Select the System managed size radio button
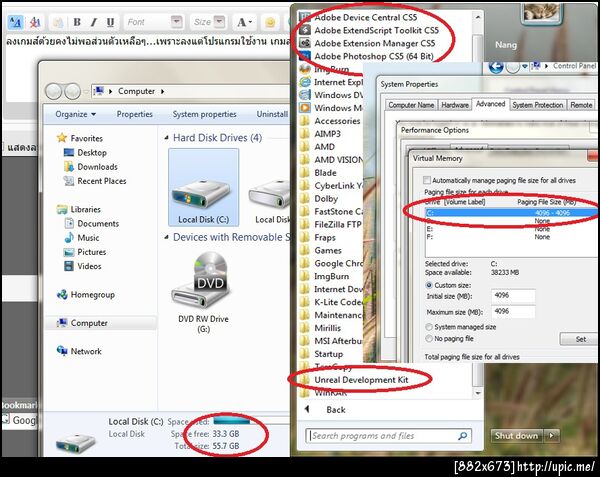This screenshot has height=477, width=600. pos(429,327)
